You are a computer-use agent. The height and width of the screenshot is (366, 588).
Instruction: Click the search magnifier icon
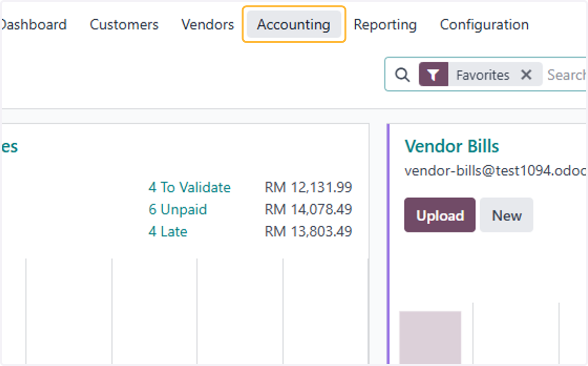point(402,75)
